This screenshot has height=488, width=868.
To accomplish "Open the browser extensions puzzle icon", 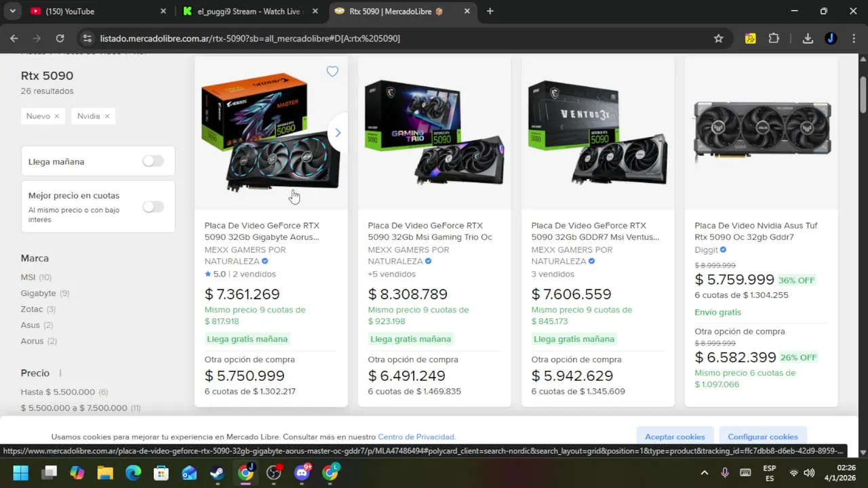I will (774, 39).
